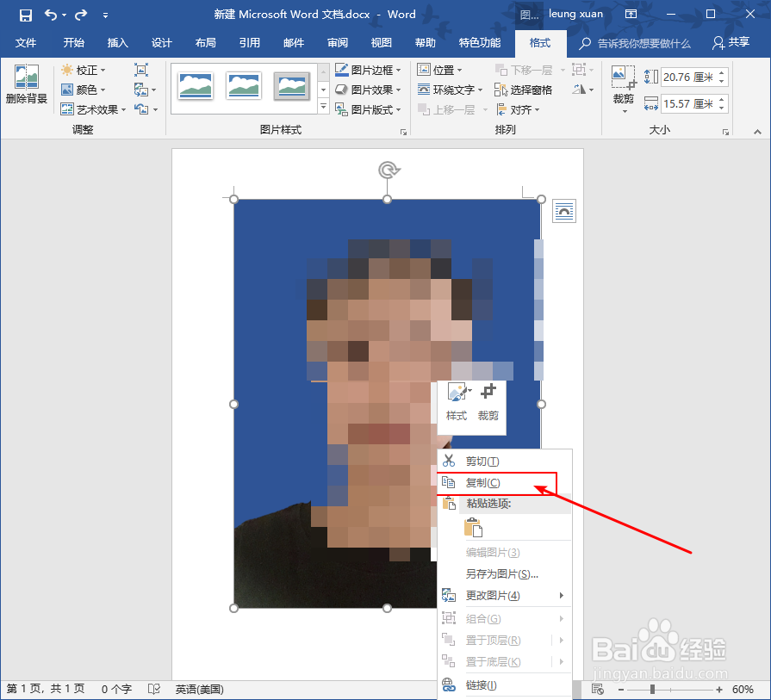Save the document with the floppy icon
Viewport: 771px width, 700px height.
click(26, 15)
